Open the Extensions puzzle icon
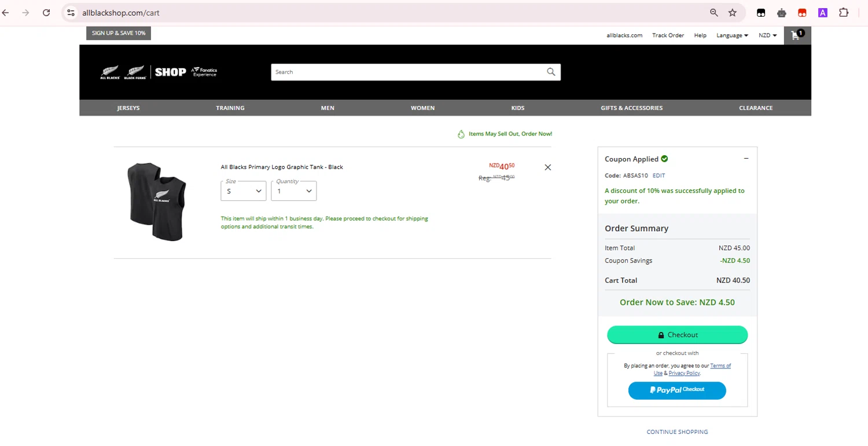The height and width of the screenshot is (446, 868). point(844,13)
